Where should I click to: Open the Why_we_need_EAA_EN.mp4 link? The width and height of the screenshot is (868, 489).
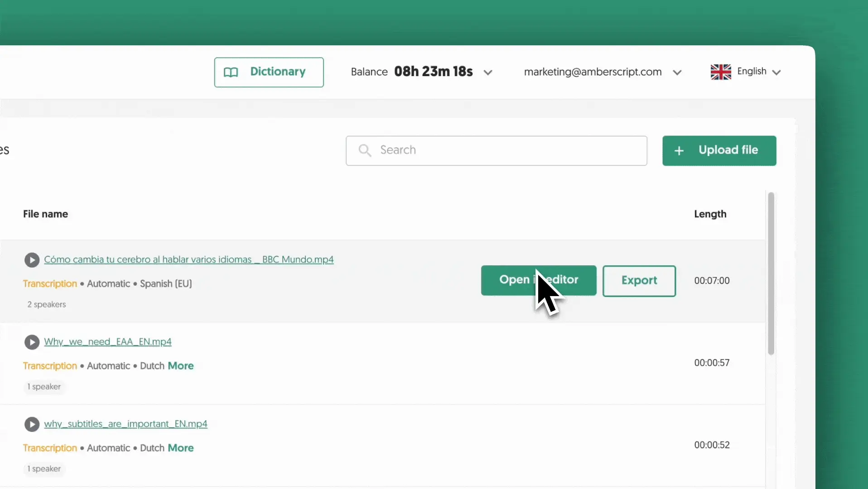[108, 342]
